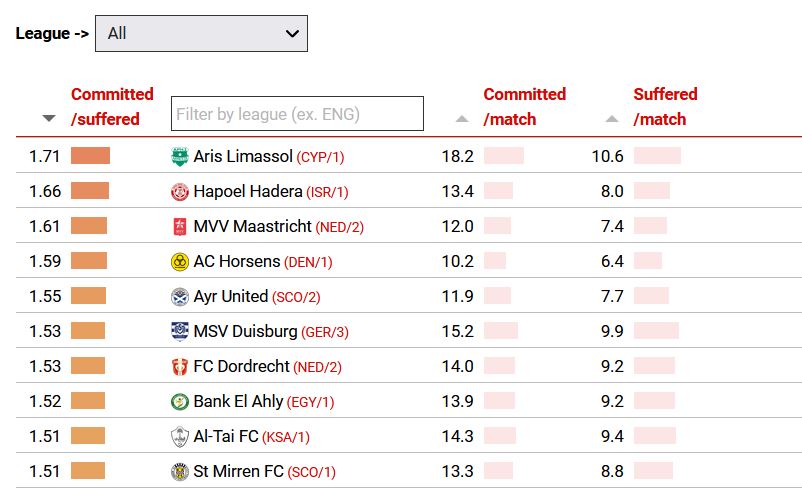802x491 pixels.
Task: Click the AC Horsens yellow logo
Action: 180,262
